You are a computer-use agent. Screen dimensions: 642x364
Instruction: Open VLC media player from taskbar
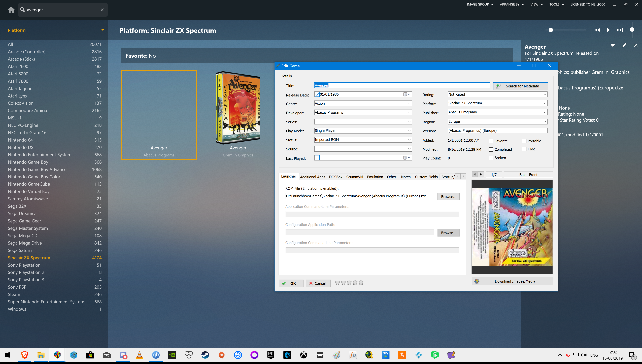140,355
